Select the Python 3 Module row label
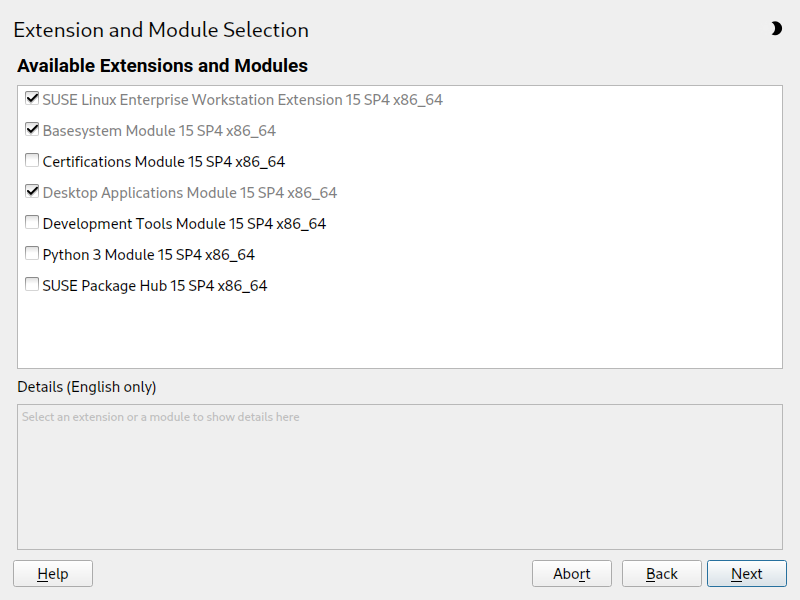 pos(148,255)
